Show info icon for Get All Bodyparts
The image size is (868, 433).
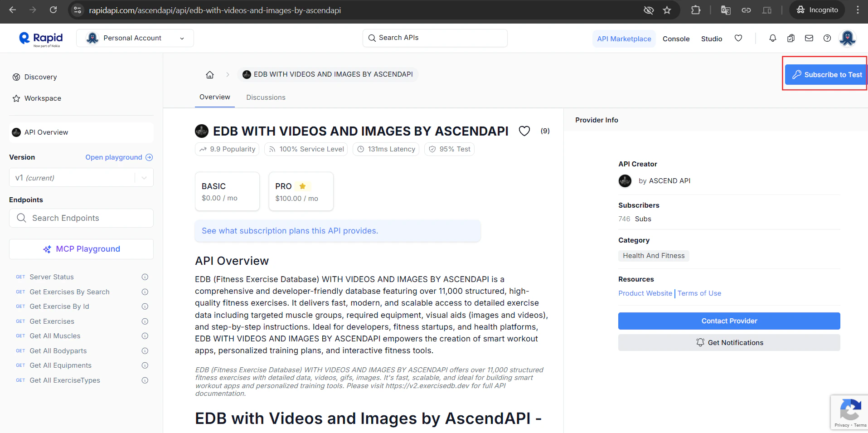click(145, 351)
